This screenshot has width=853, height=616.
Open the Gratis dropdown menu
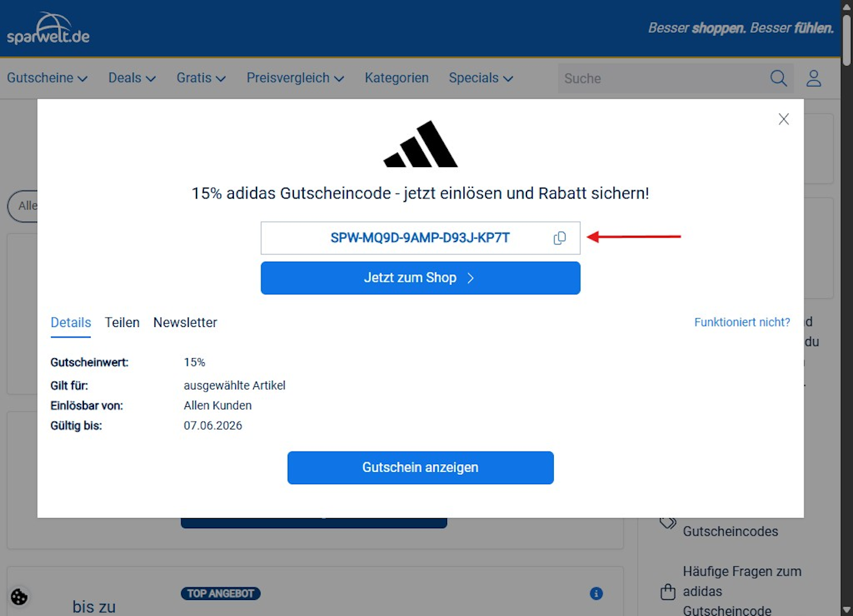point(201,78)
